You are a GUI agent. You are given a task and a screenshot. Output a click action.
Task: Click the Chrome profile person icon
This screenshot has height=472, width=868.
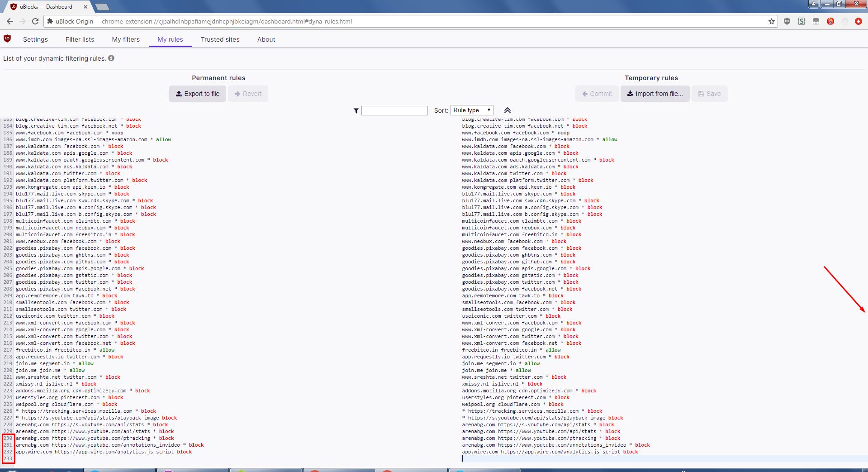(x=814, y=4)
